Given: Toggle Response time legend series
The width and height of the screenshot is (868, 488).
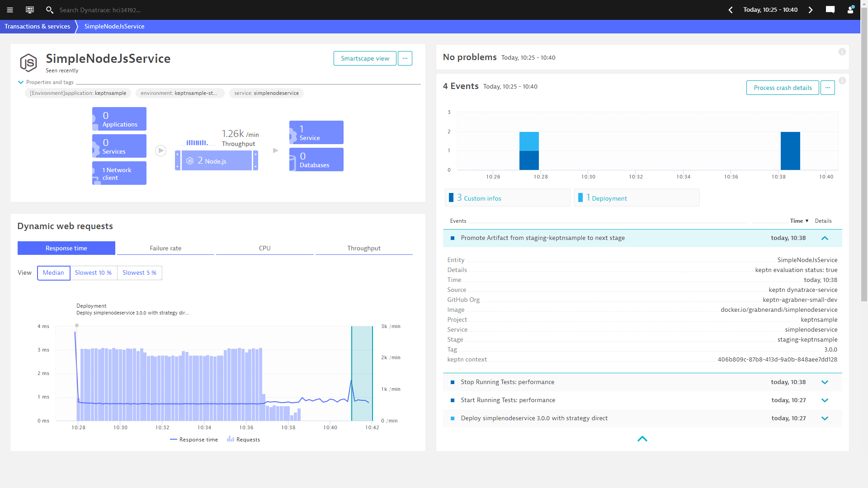Looking at the screenshot, I should pyautogui.click(x=194, y=439).
